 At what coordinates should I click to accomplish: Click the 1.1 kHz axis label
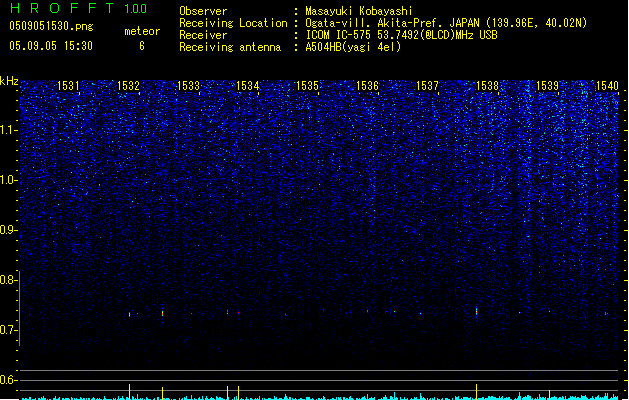coord(8,130)
